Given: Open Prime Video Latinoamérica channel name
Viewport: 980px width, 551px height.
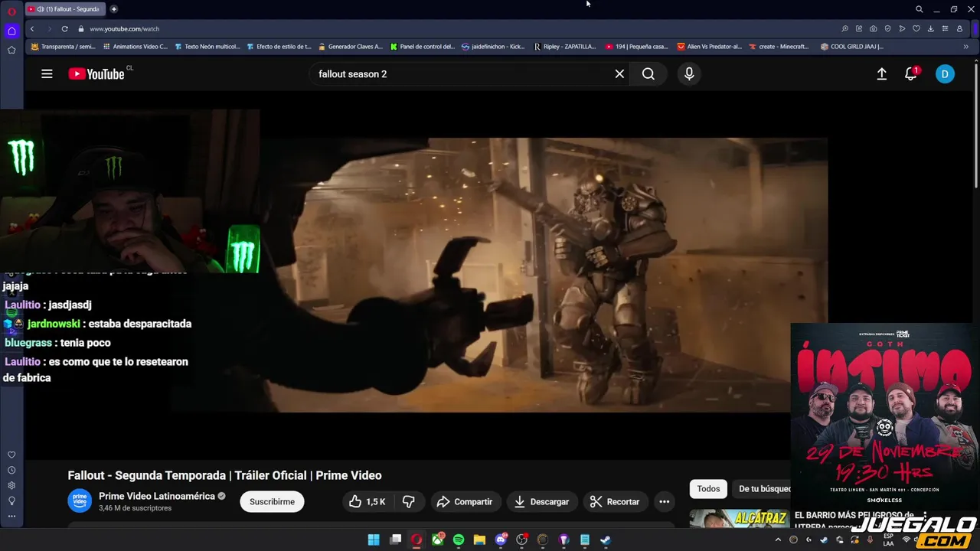Looking at the screenshot, I should click(157, 496).
